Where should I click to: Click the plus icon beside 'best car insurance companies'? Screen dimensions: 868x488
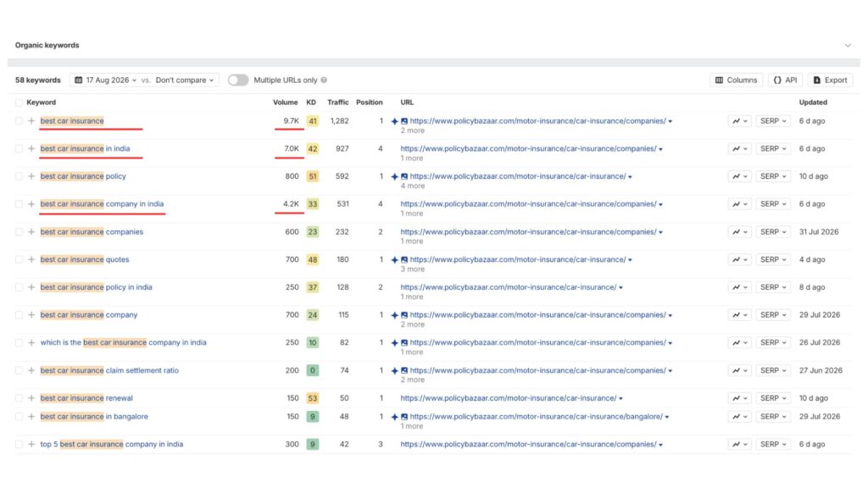(x=31, y=232)
